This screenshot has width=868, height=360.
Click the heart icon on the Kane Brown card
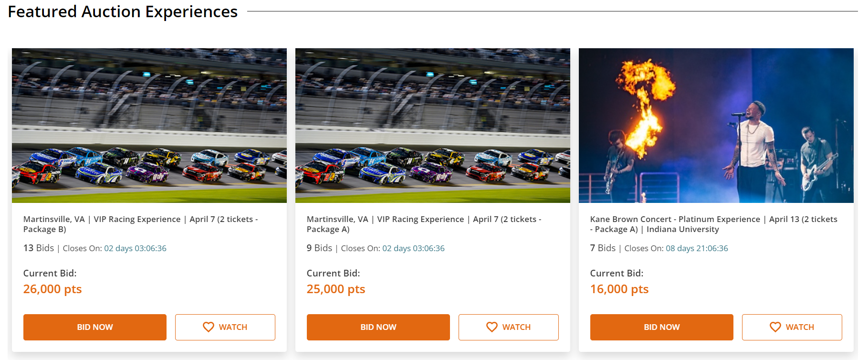click(x=775, y=327)
